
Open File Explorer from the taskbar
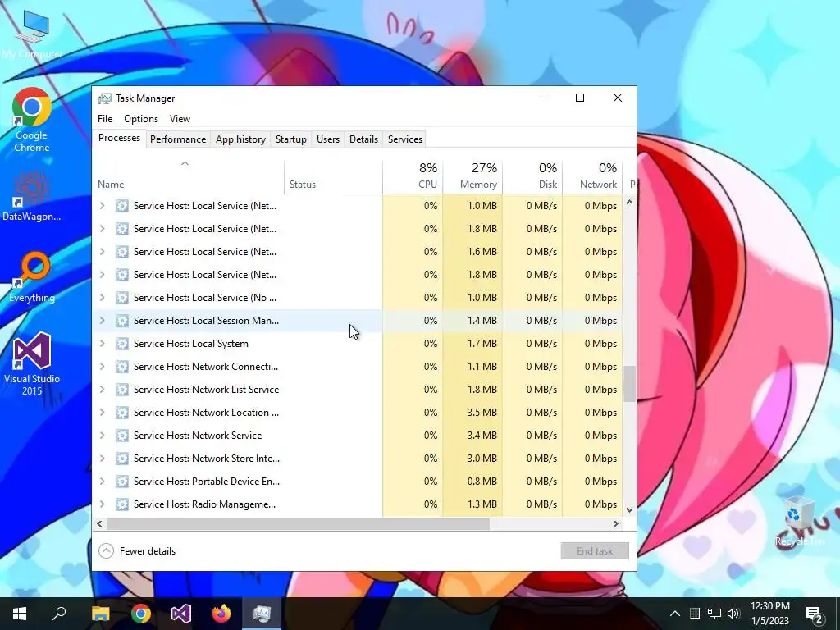(100, 614)
